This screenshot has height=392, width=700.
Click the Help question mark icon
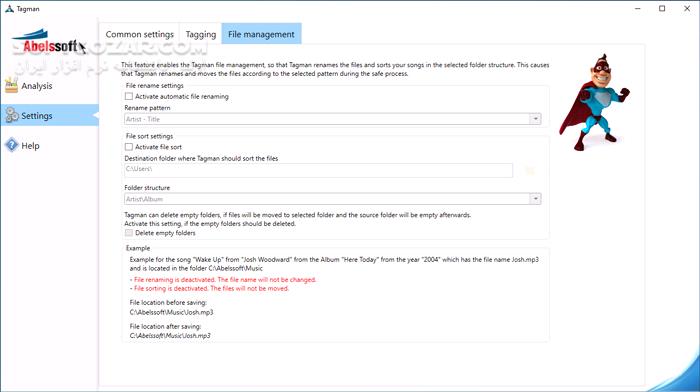pos(12,145)
